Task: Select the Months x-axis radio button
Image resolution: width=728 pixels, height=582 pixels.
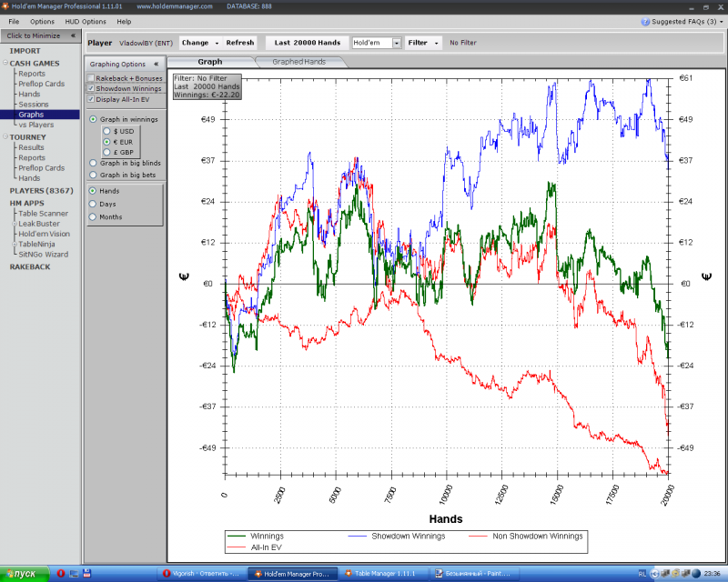Action: tap(93, 216)
